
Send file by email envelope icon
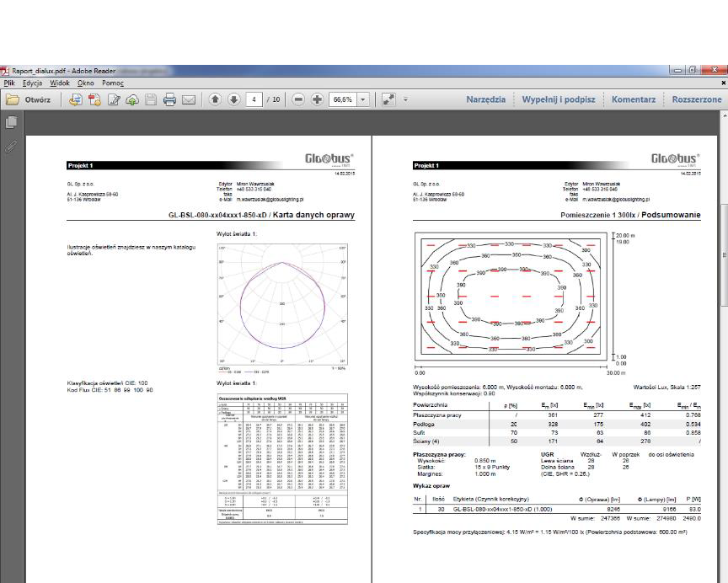189,99
